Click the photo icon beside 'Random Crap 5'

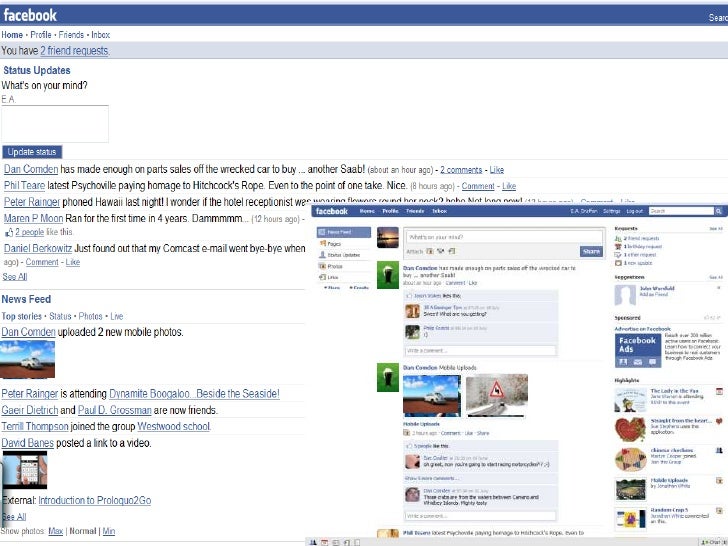719,511
